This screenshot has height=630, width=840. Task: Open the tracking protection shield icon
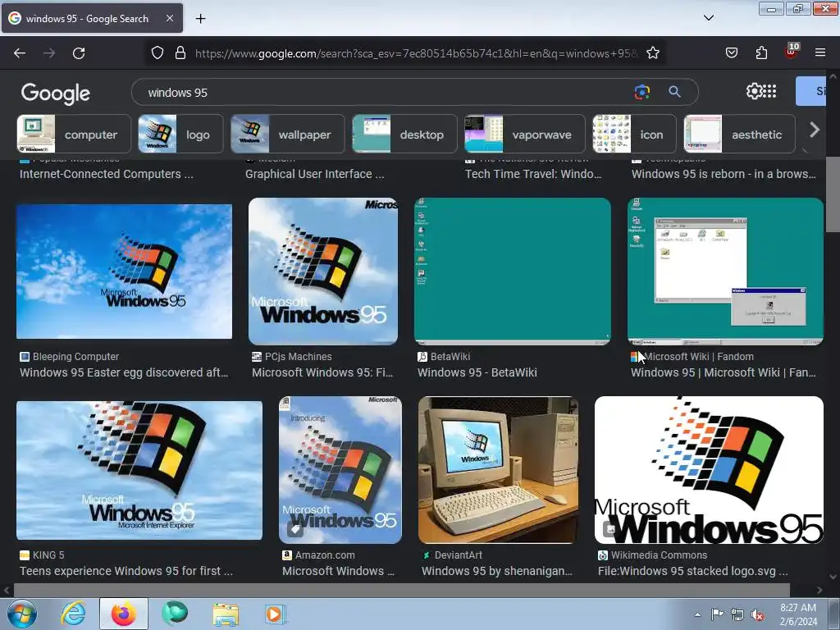coord(157,52)
